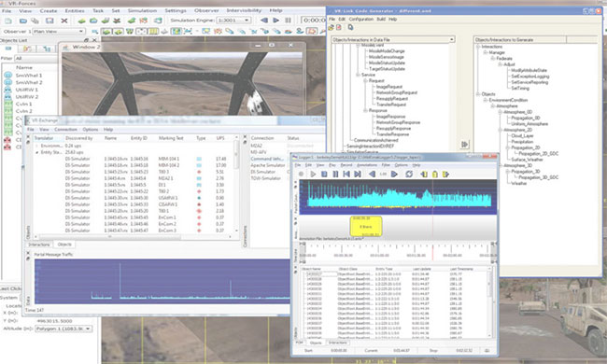Image resolution: width=607 pixels, height=364 pixels.
Task: Select SetTiming in the generate tree
Action: click(x=520, y=88)
